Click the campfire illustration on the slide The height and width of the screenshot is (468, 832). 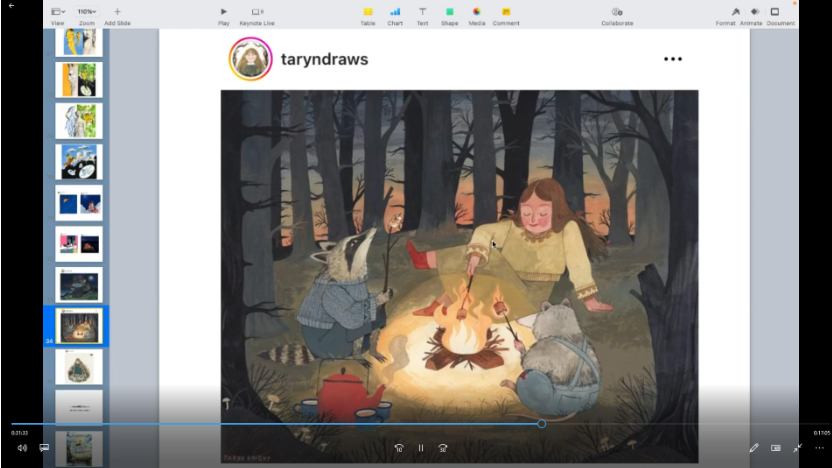pyautogui.click(x=460, y=276)
